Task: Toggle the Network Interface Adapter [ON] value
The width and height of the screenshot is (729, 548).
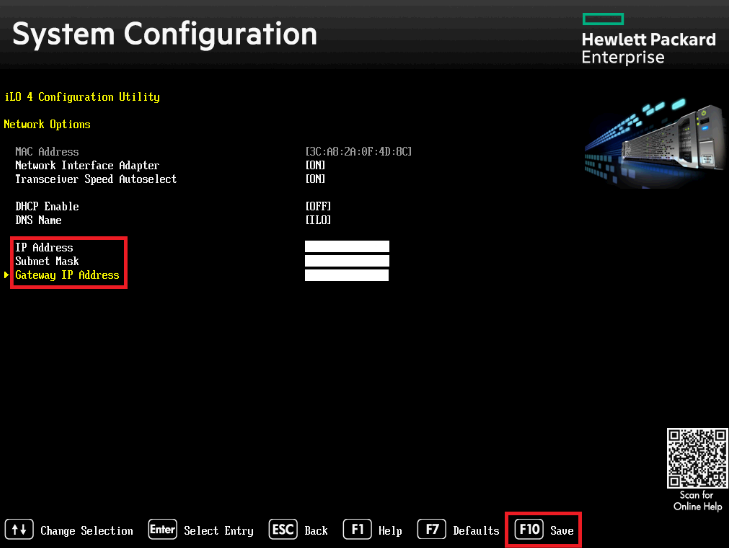Action: (315, 165)
